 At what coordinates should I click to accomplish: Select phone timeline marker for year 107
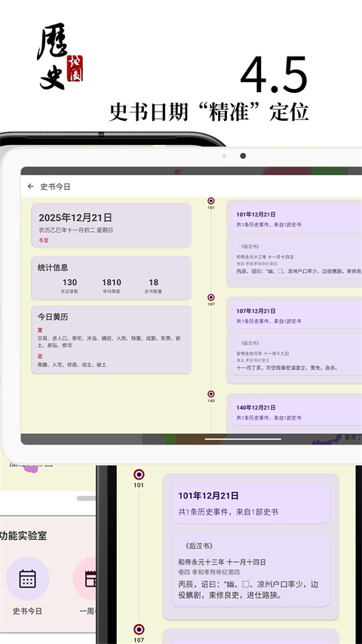[139, 629]
